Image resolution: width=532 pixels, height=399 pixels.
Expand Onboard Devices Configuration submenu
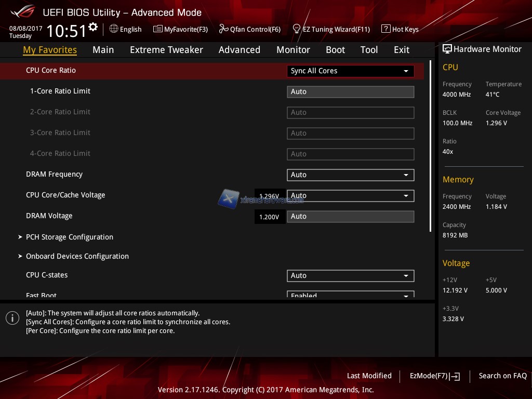[77, 256]
